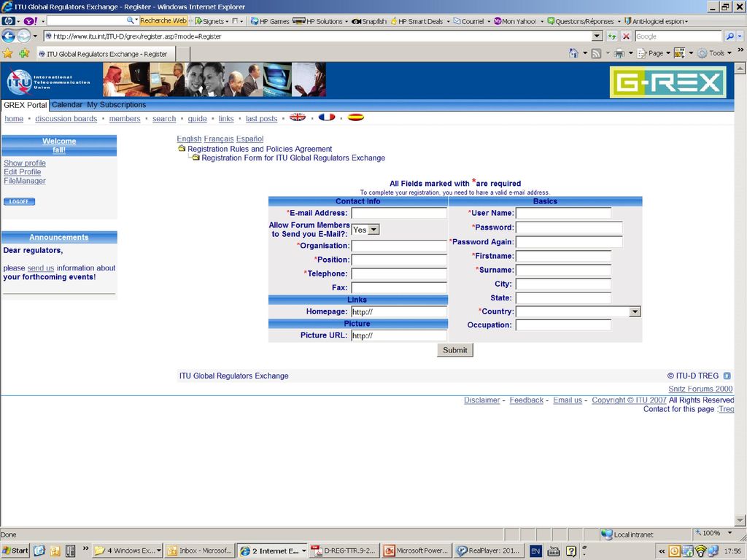The height and width of the screenshot is (560, 747).
Task: Print the page using the printer icon
Action: [x=619, y=53]
